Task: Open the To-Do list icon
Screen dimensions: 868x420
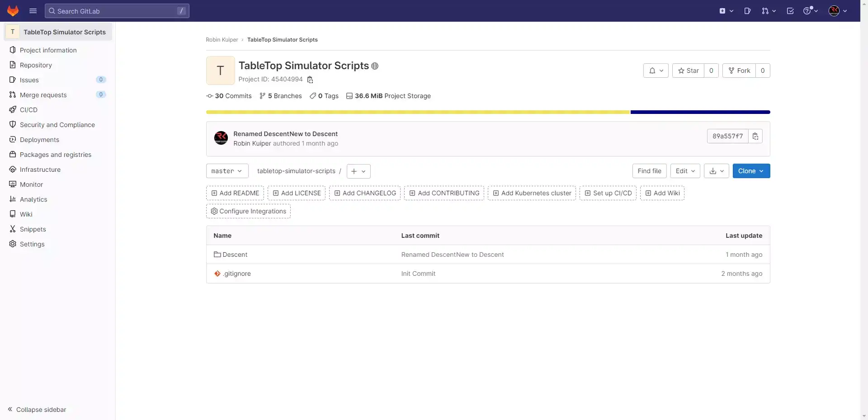Action: [790, 11]
